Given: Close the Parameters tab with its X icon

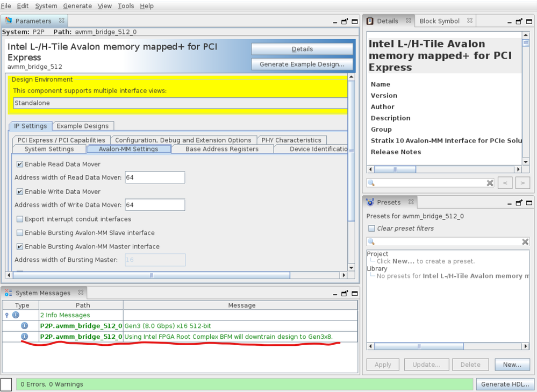Looking at the screenshot, I should (62, 20).
